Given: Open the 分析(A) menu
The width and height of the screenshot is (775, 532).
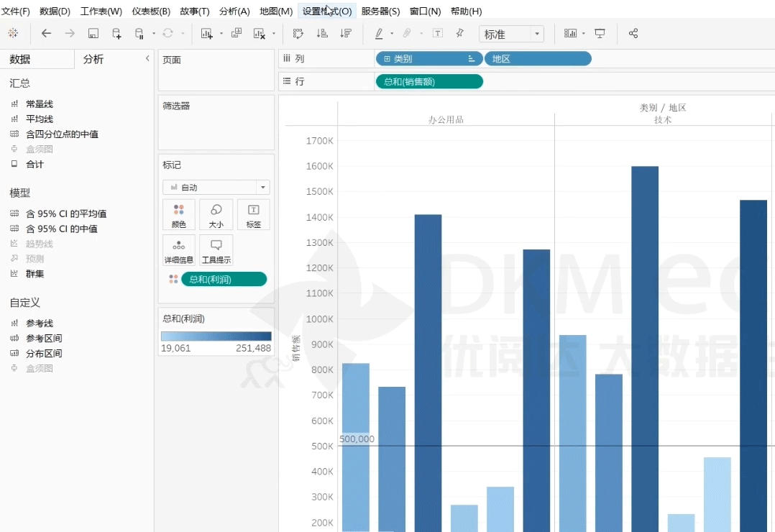Looking at the screenshot, I should pos(234,12).
